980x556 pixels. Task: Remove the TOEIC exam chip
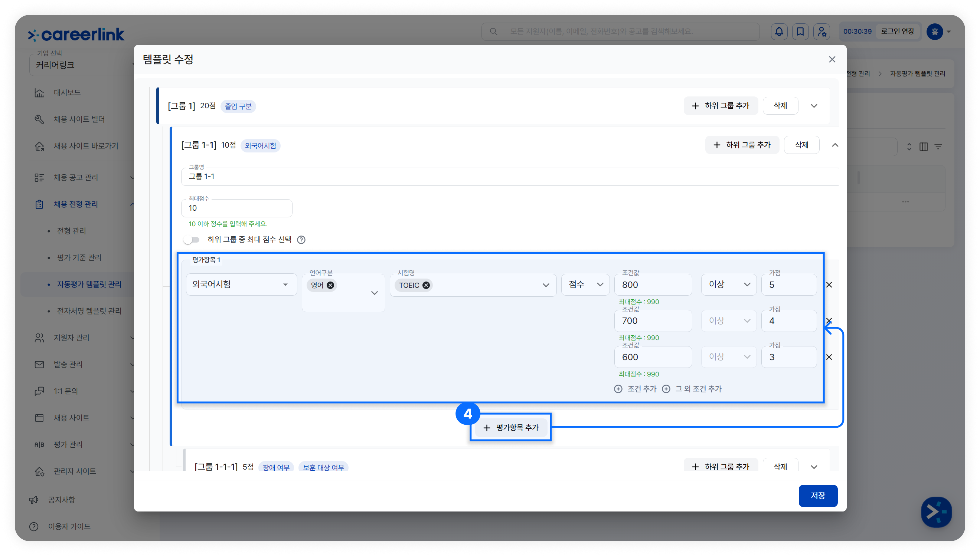pos(426,285)
